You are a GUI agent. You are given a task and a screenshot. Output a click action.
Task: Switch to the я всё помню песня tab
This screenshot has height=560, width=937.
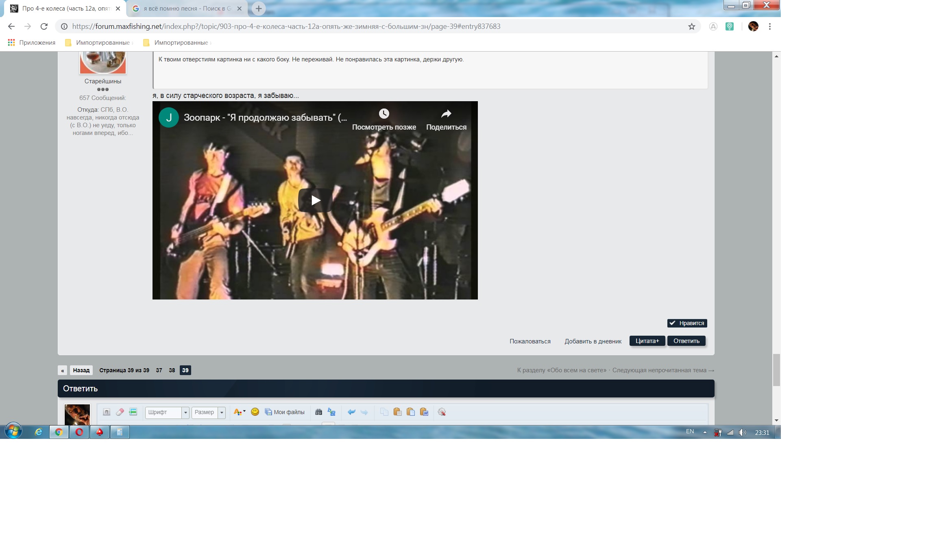[187, 9]
